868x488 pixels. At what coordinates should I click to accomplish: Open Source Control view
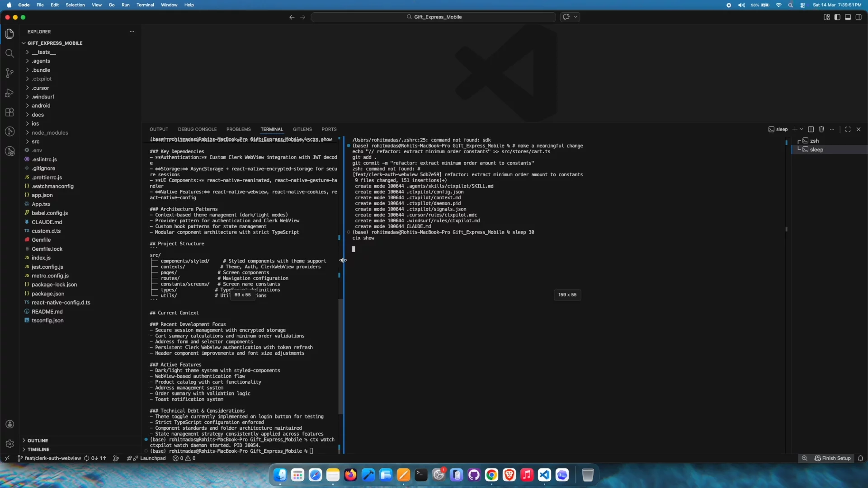(x=9, y=73)
